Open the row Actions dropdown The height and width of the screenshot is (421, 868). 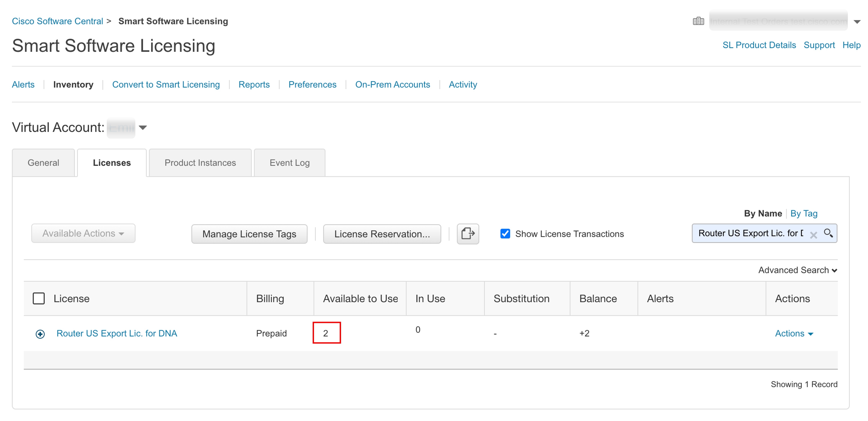(794, 333)
